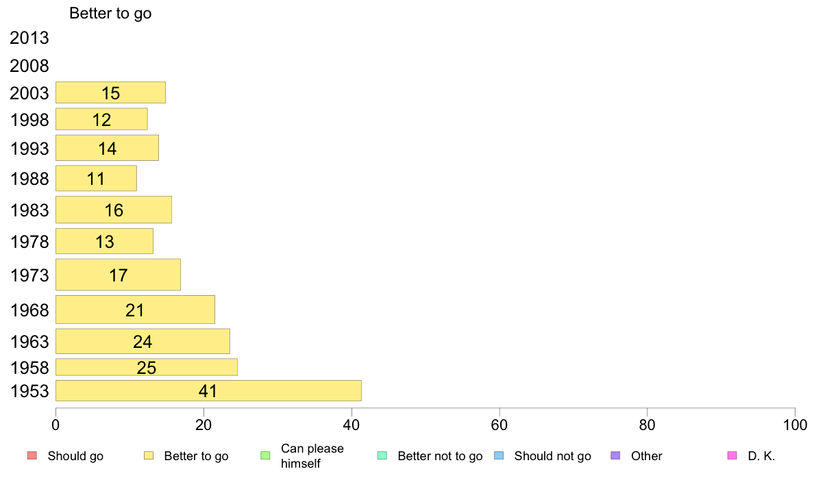This screenshot has width=814, height=504.
Task: Click the 1998 bar labeled 12
Action: [101, 119]
